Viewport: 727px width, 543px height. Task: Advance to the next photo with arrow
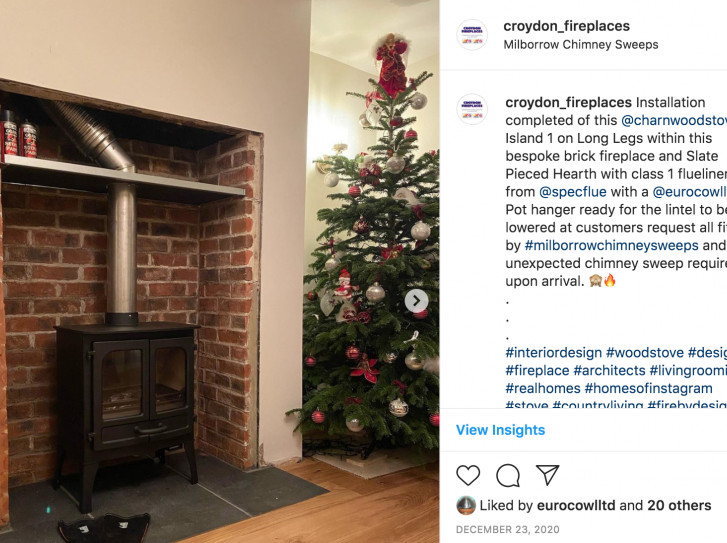(x=416, y=301)
